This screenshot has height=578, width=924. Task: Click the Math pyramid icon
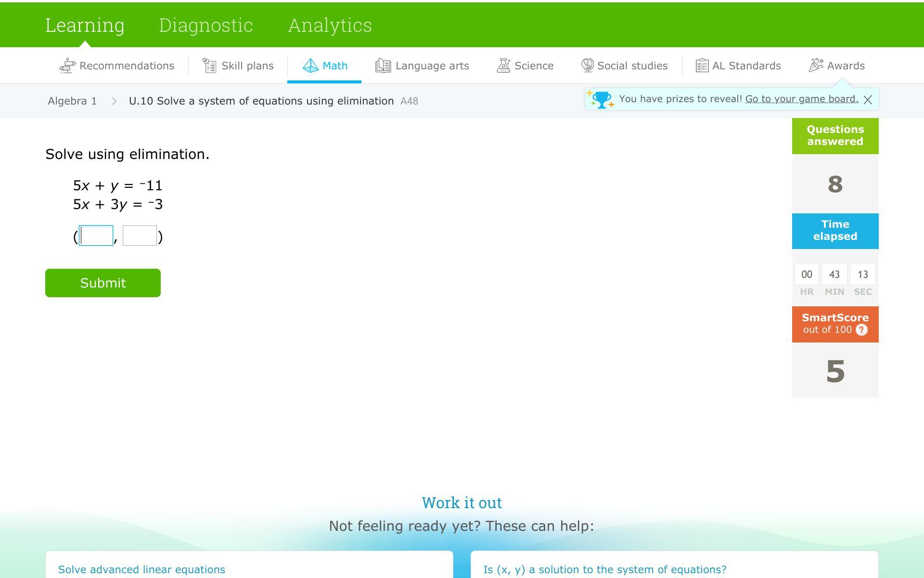[x=310, y=66]
